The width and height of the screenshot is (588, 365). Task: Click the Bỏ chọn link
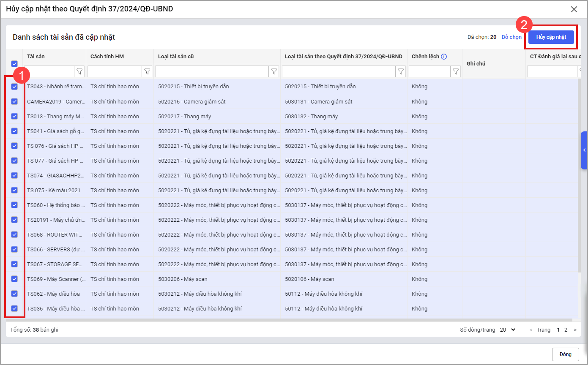(511, 37)
